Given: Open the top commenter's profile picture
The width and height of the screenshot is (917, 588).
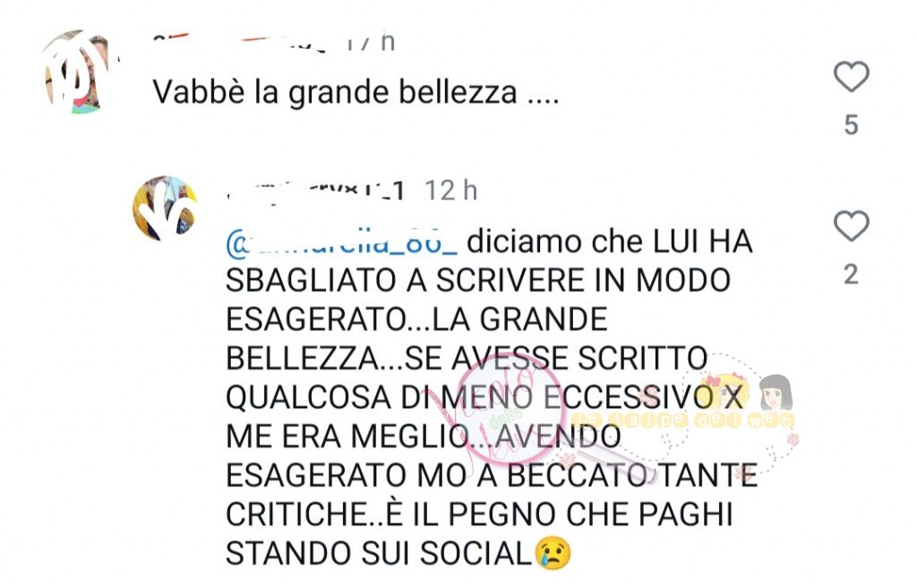Looking at the screenshot, I should pyautogui.click(x=77, y=72).
